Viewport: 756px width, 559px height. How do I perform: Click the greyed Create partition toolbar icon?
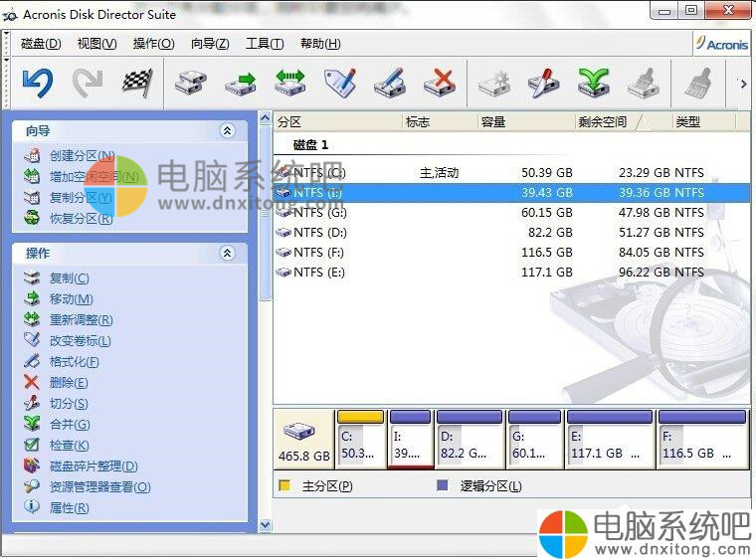tap(494, 83)
